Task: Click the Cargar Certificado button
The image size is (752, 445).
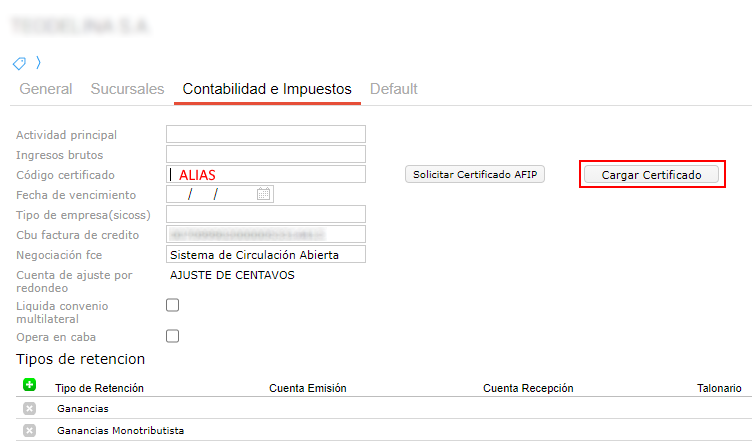Action: (651, 175)
